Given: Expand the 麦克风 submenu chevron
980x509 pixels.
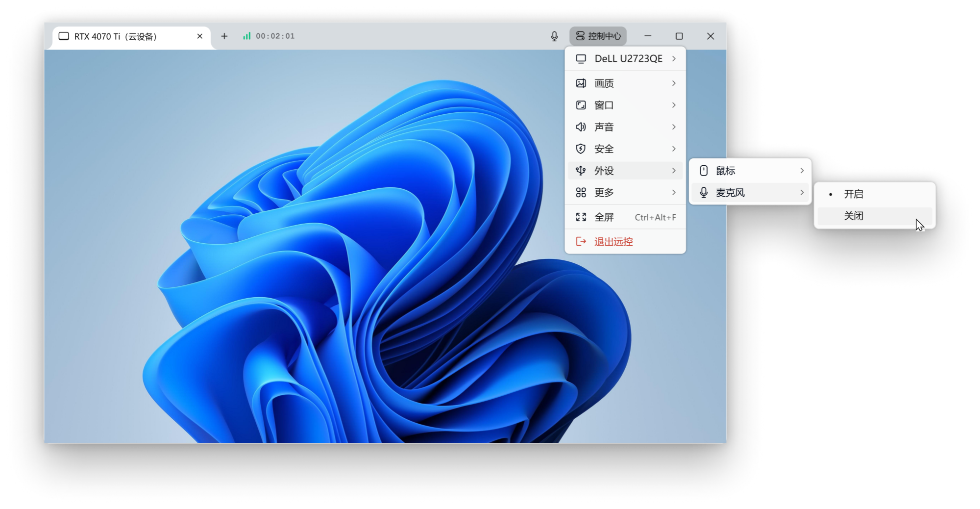Looking at the screenshot, I should (x=802, y=193).
